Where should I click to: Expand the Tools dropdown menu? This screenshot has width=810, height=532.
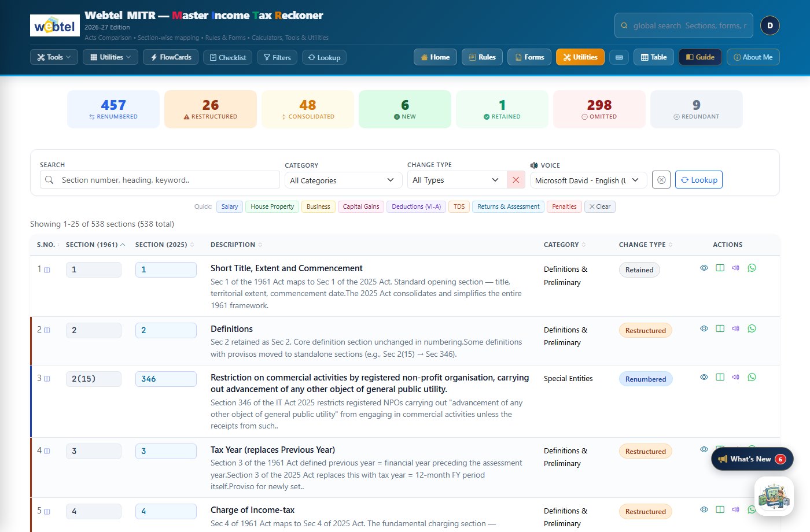(54, 57)
